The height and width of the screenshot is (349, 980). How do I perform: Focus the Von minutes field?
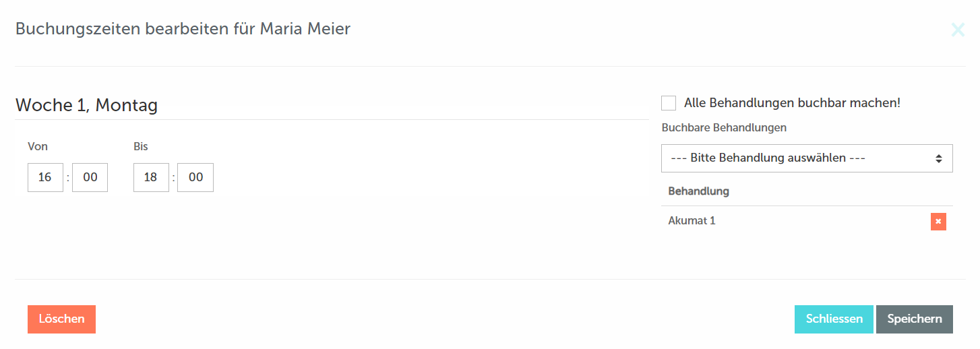click(90, 177)
